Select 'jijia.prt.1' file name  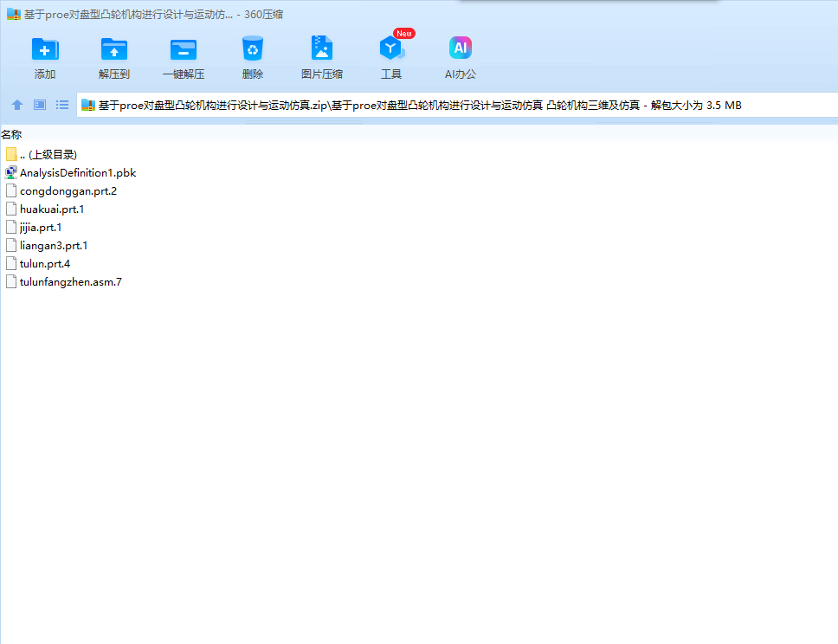[41, 227]
